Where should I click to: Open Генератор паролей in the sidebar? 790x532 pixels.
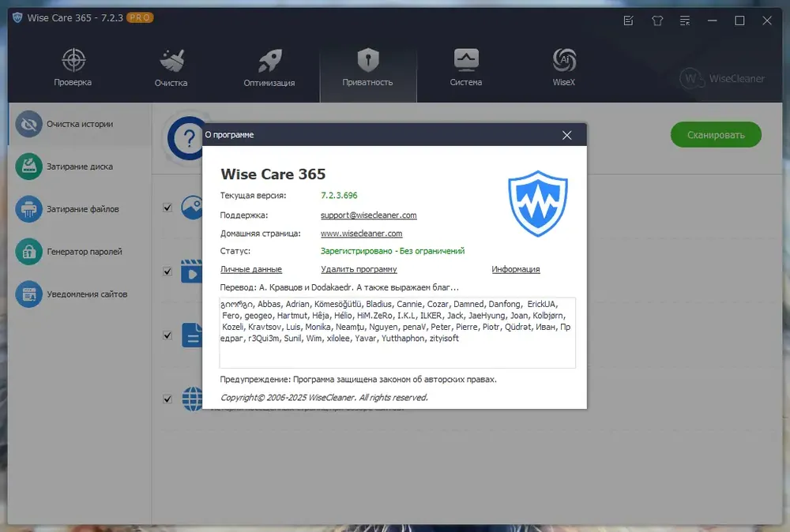click(80, 252)
